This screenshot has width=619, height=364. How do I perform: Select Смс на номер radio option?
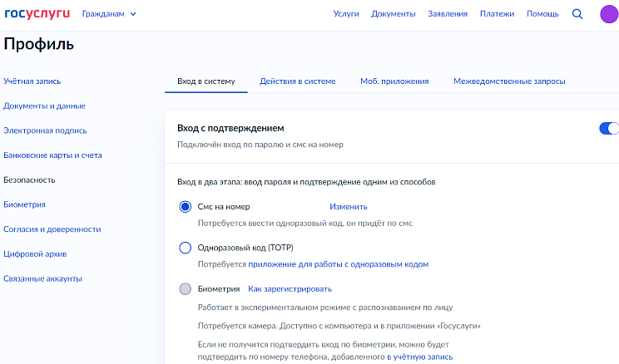click(186, 207)
